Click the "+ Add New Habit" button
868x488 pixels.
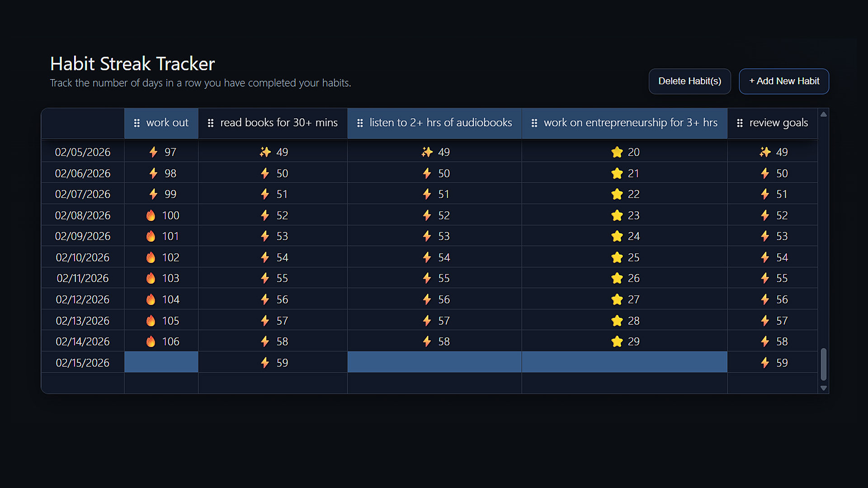[x=784, y=81]
